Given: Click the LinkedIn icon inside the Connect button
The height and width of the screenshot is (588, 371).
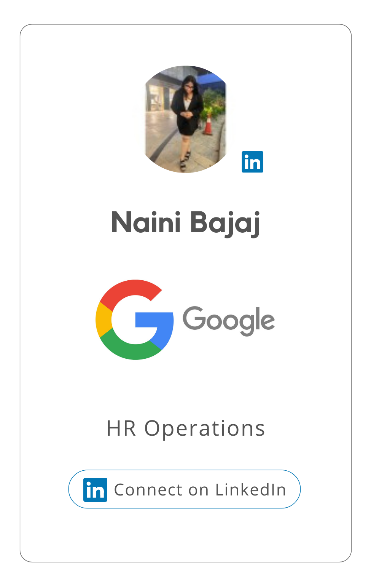Looking at the screenshot, I should (95, 490).
